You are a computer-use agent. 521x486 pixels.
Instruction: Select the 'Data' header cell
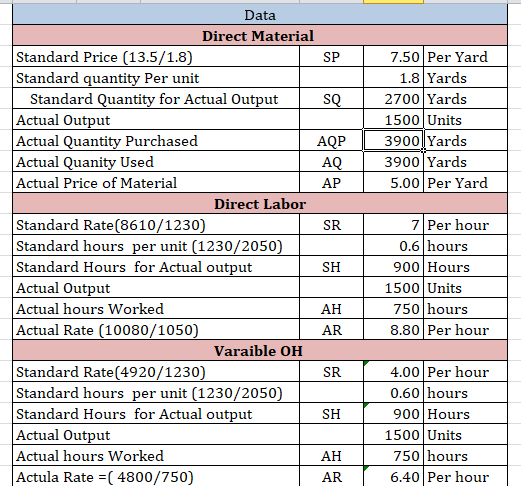pos(260,15)
